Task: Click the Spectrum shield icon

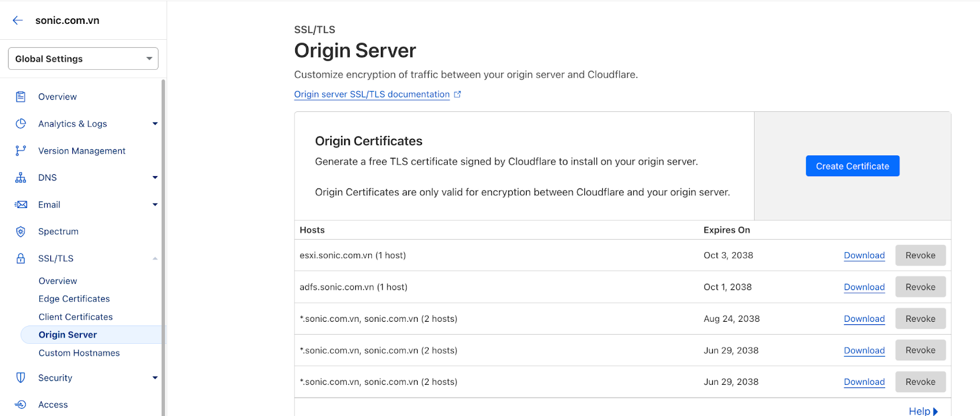Action: [21, 231]
